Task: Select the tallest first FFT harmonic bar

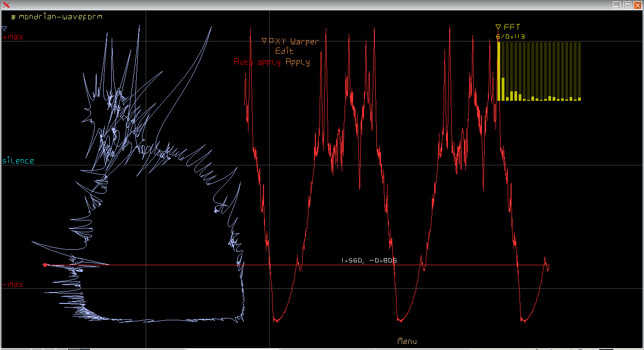Action: 499,71
